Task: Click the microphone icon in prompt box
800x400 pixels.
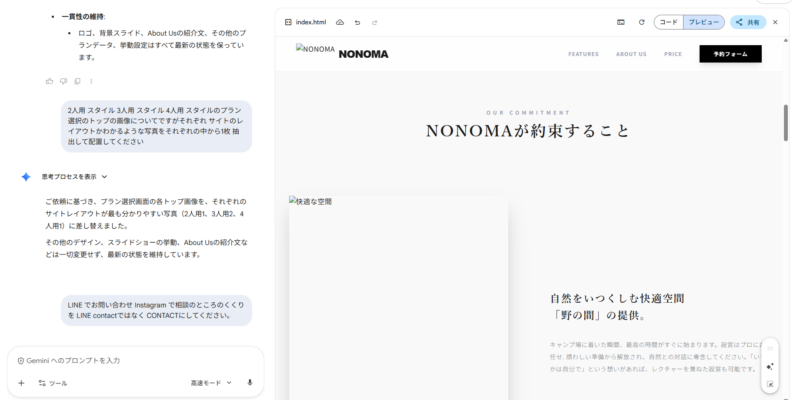Action: click(249, 382)
